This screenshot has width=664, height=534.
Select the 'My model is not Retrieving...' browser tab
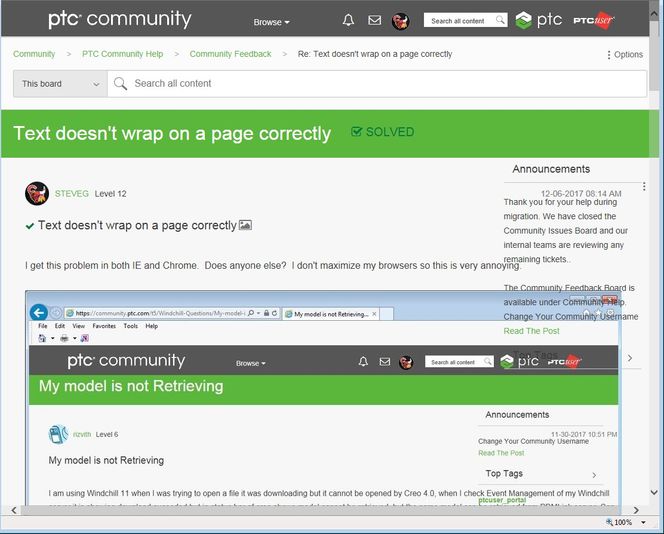point(331,314)
